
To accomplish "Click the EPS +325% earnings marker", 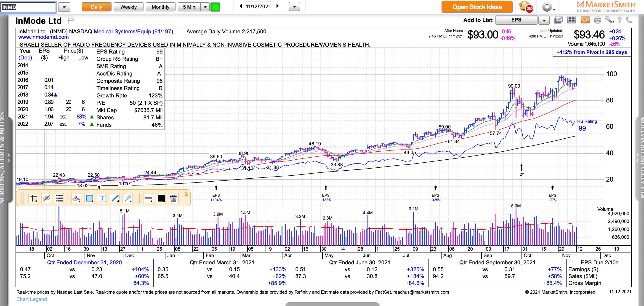I will coord(435,194).
